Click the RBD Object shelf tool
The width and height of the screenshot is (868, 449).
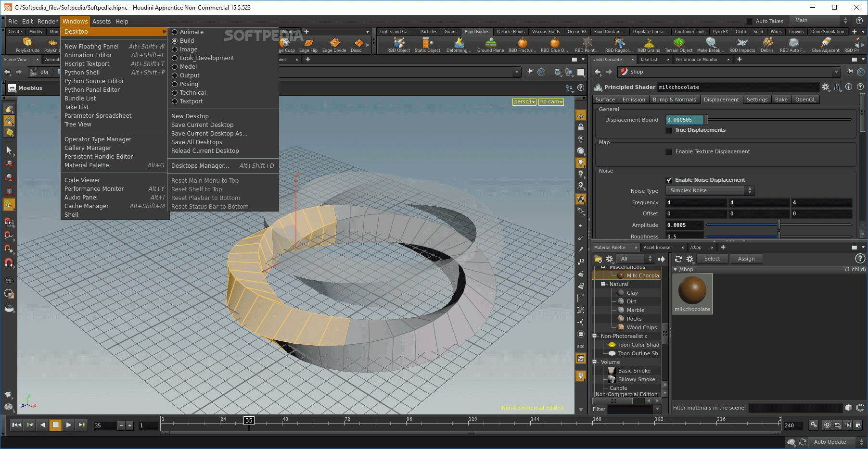[398, 45]
